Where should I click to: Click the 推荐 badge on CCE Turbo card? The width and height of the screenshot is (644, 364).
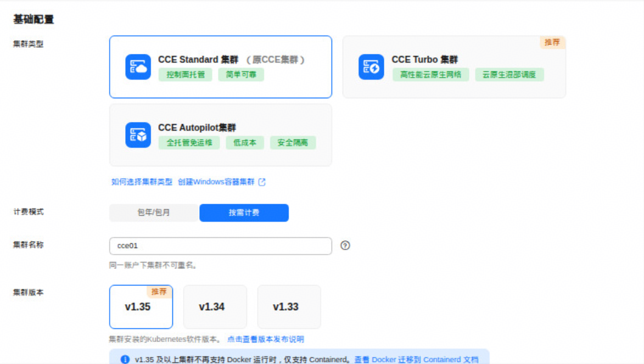[x=552, y=42]
